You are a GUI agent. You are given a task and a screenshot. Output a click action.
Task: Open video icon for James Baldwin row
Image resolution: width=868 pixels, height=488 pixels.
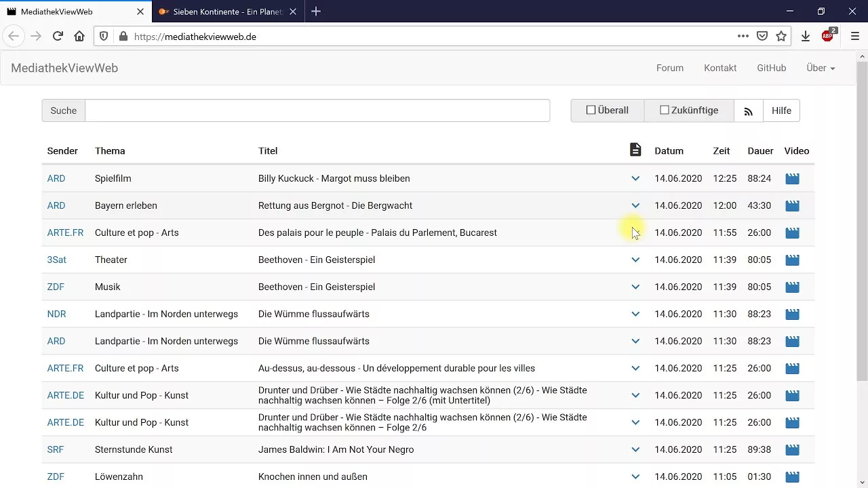[792, 450]
